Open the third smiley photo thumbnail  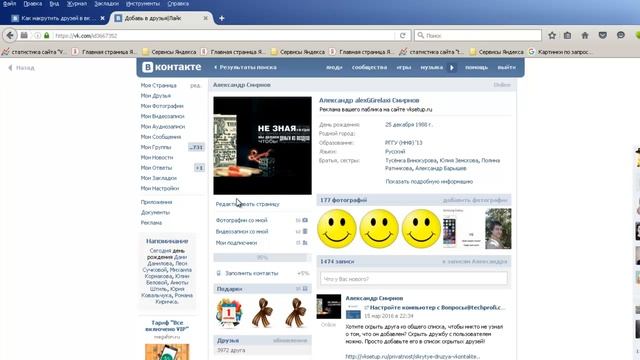point(421,229)
